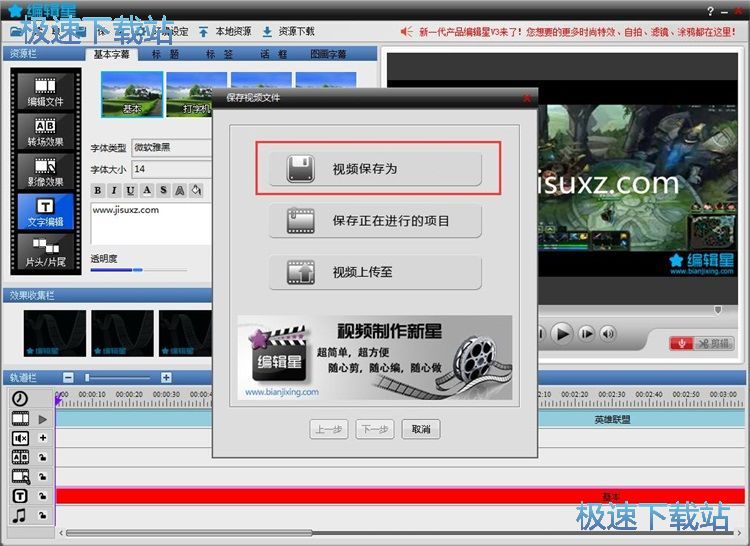Switch to the 图画字幕 tab
This screenshot has height=546, width=750.
click(x=328, y=54)
